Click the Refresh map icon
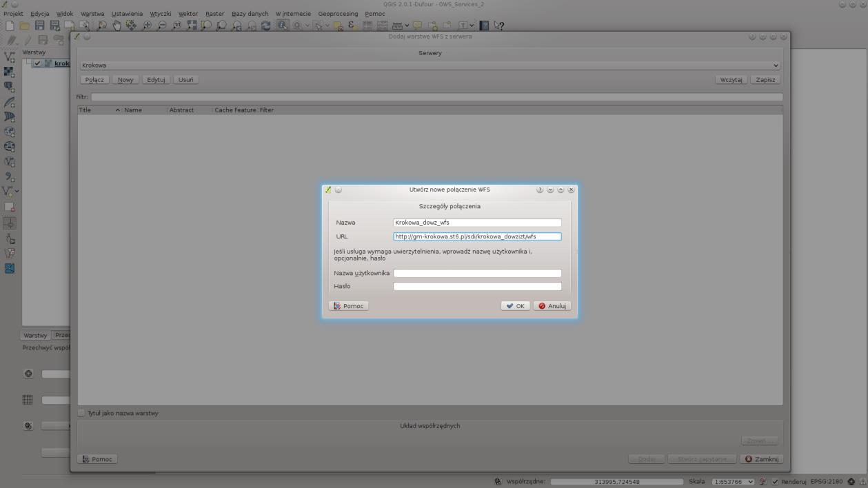This screenshot has height=488, width=868. [268, 26]
